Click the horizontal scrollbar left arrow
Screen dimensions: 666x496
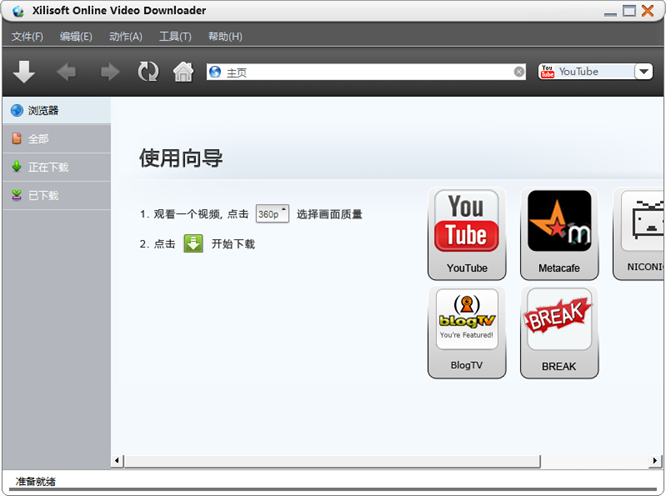(x=118, y=461)
